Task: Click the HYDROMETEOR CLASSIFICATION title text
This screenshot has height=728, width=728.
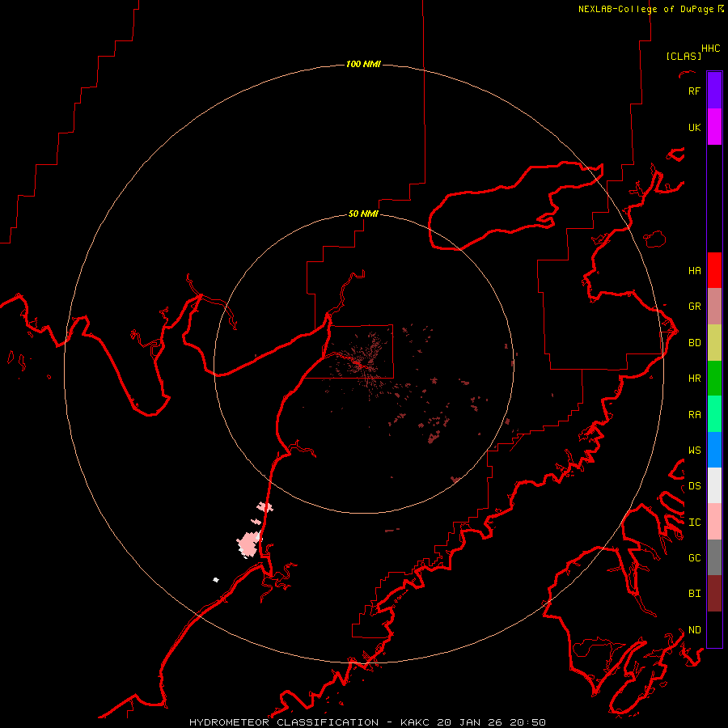Action: 284,722
